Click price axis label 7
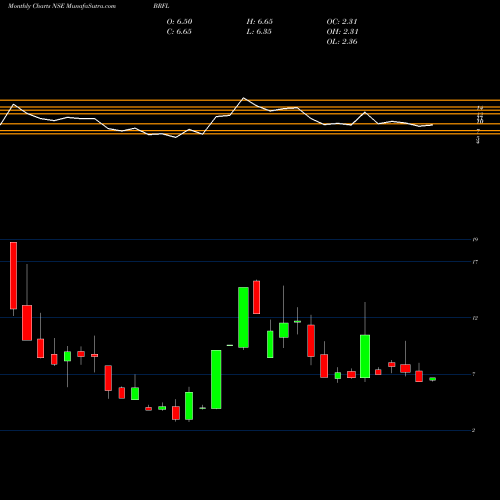500x500 pixels. (474, 374)
